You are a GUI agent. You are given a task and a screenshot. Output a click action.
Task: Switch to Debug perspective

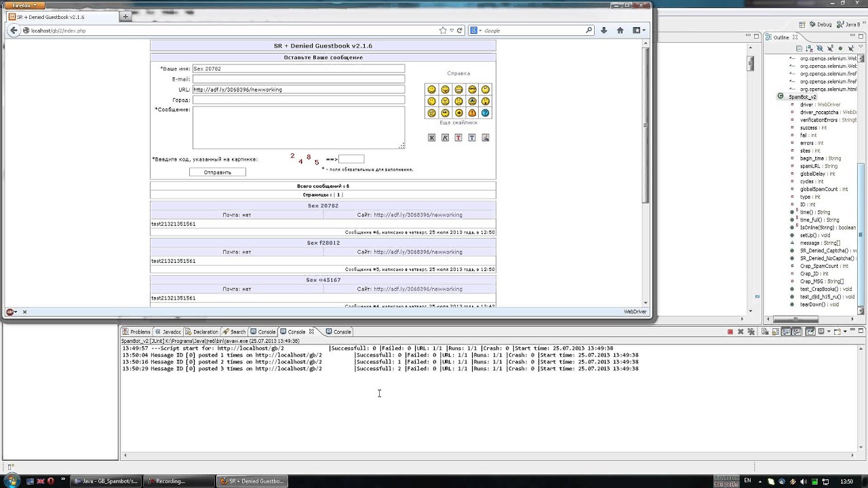click(821, 24)
